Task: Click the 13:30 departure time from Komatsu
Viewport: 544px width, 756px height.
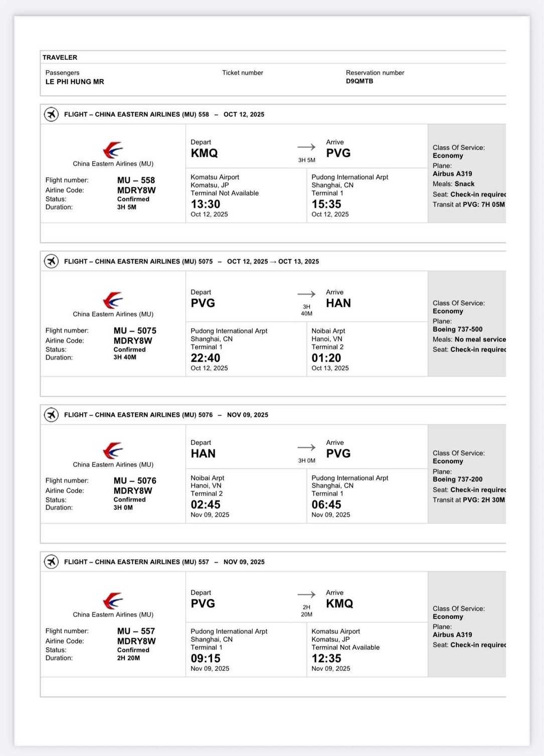Action: [x=206, y=204]
